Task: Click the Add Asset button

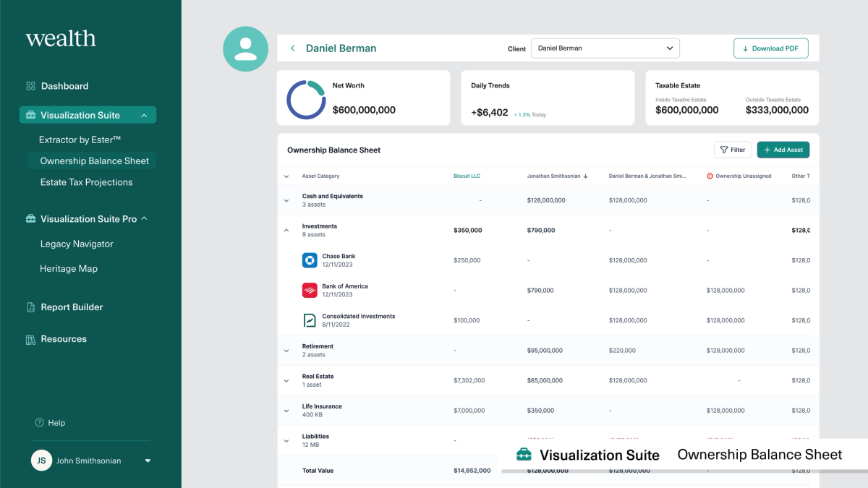Action: [783, 150]
